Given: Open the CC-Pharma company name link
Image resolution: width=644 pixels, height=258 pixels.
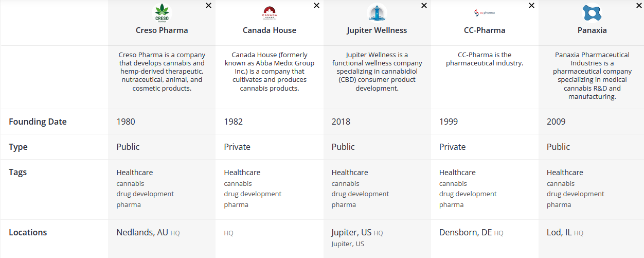Looking at the screenshot, I should coord(485,30).
